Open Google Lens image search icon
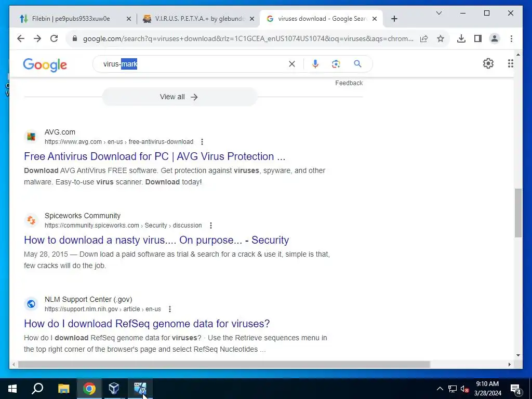The image size is (532, 399). [x=336, y=64]
